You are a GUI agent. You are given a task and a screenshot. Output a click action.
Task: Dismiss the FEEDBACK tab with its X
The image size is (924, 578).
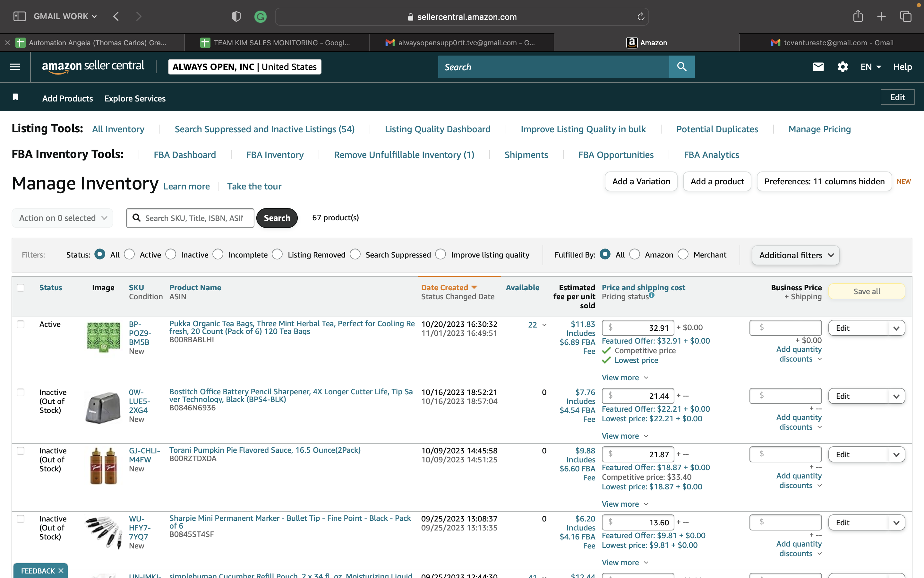pyautogui.click(x=61, y=570)
